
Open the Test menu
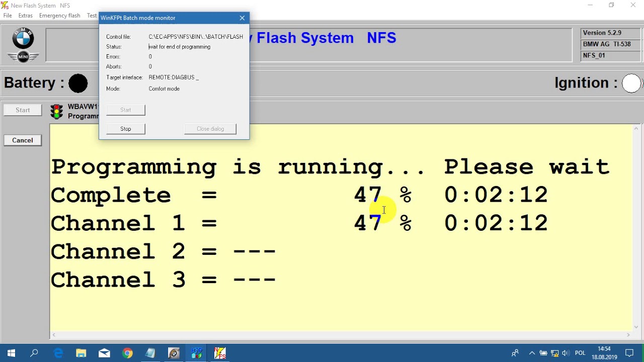tap(92, 16)
